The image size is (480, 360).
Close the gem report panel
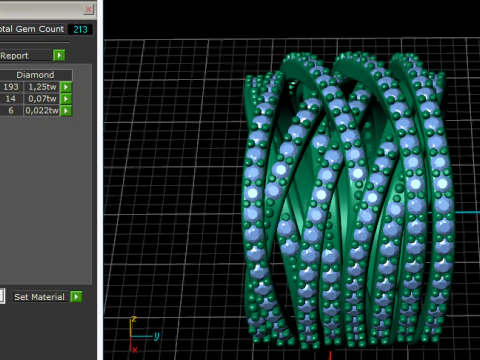tap(88, 9)
